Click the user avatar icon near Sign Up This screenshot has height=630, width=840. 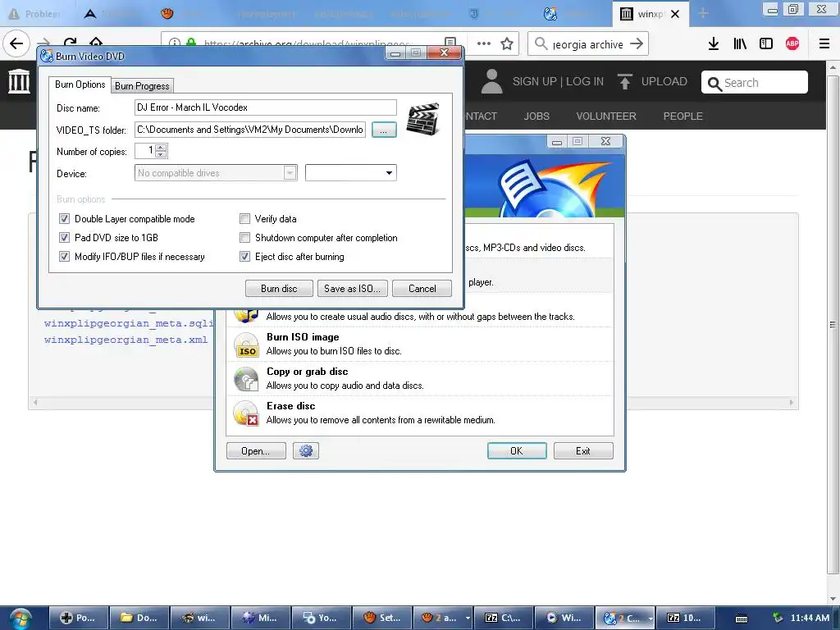(491, 81)
